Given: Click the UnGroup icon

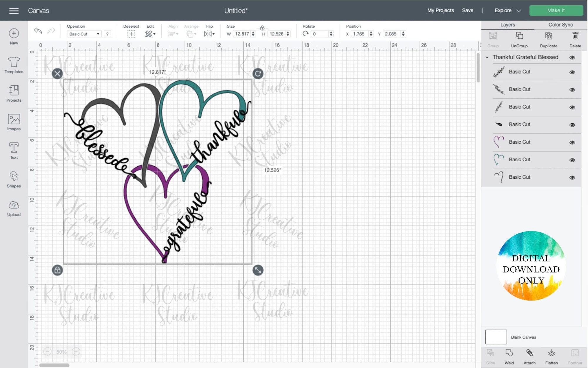Looking at the screenshot, I should click(x=520, y=38).
